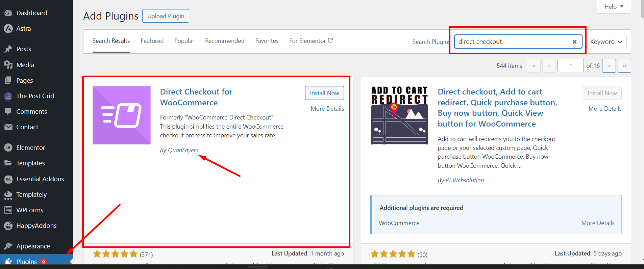Switch to Recommended tab
Image resolution: width=644 pixels, height=269 pixels.
pos(225,41)
